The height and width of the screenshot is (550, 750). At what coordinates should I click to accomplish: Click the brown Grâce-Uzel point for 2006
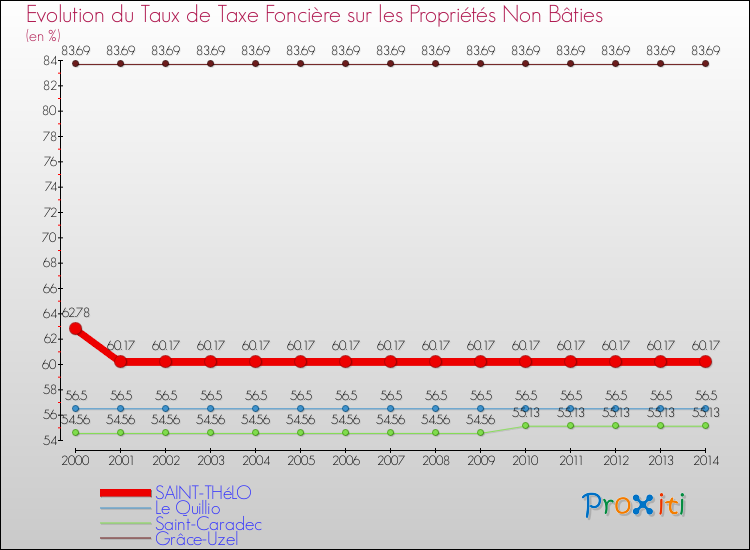click(346, 64)
